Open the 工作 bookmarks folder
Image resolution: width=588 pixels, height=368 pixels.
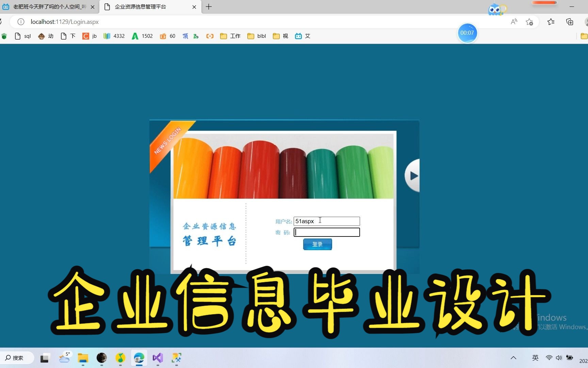coord(230,36)
